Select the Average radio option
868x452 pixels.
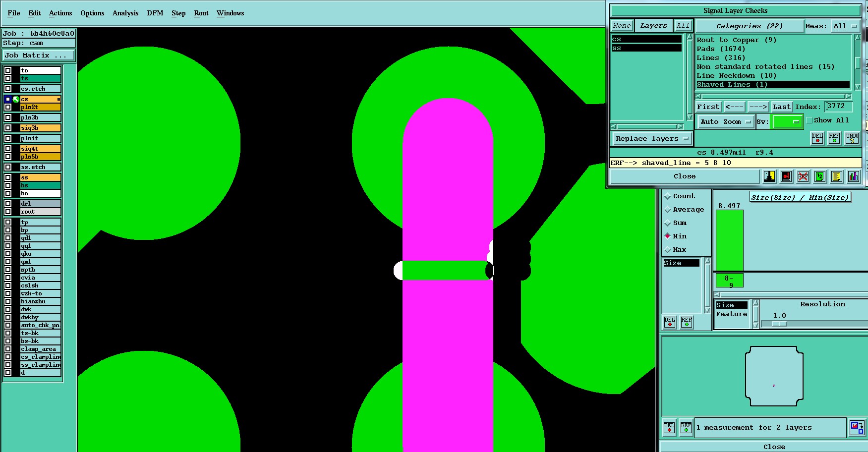click(668, 210)
